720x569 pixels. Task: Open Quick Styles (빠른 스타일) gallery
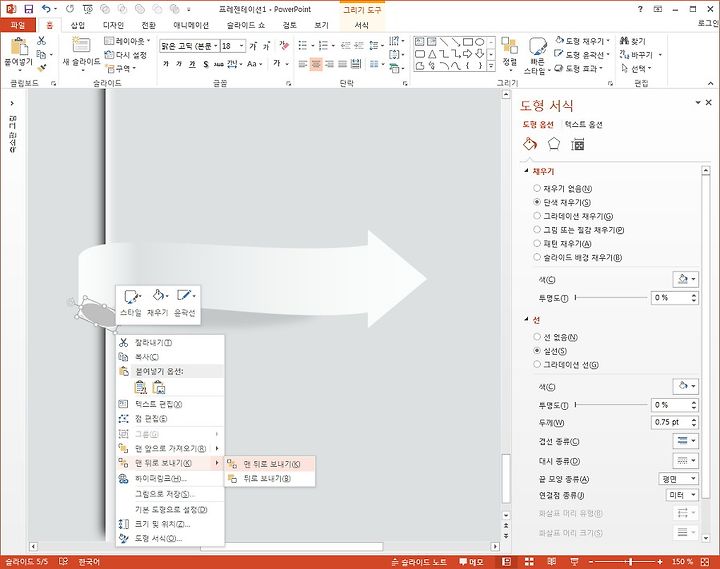[x=536, y=56]
